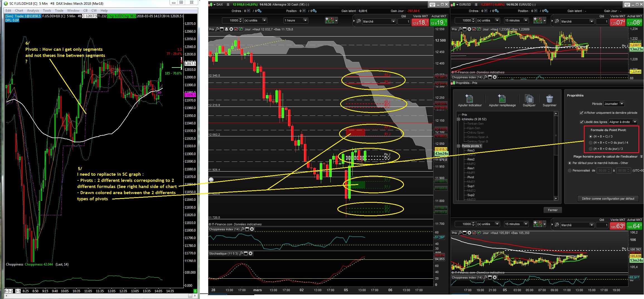Open the CW menu in Sierra Chart window
The height and width of the screenshot is (299, 644).
click(94, 11)
